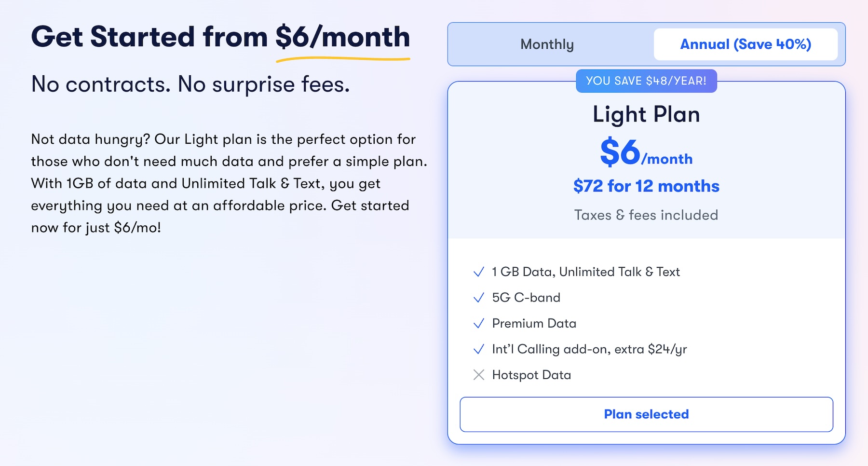
Task: Expand the Int'l Calling add-on details
Action: (589, 349)
